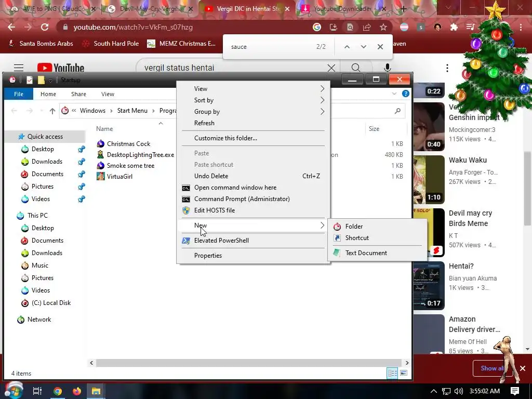Screen dimensions: 532x399
Task: Select Open command window here
Action: [x=254, y=188]
